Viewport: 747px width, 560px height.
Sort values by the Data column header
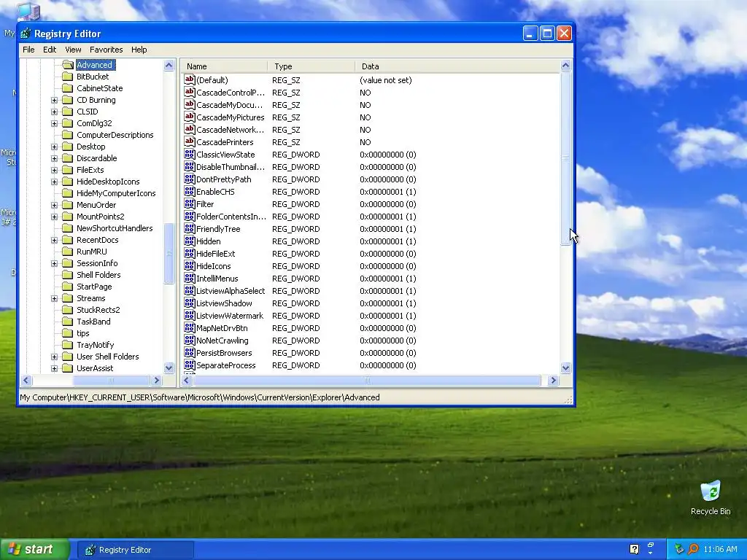pos(457,66)
